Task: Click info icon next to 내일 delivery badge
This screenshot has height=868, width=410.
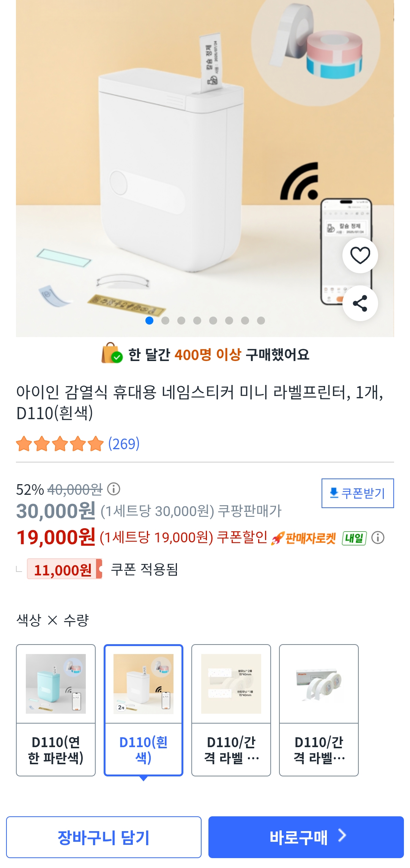Action: point(378,538)
